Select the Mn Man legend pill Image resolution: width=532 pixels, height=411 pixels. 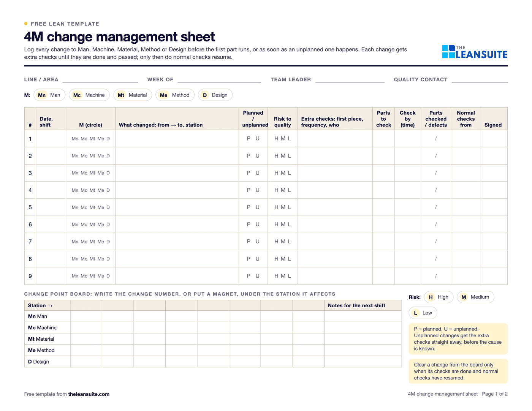pos(49,95)
